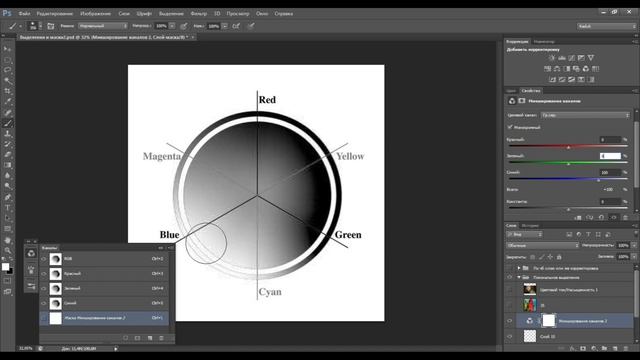Select the Lasso tool
The width and height of the screenshot is (640, 360).
7,70
